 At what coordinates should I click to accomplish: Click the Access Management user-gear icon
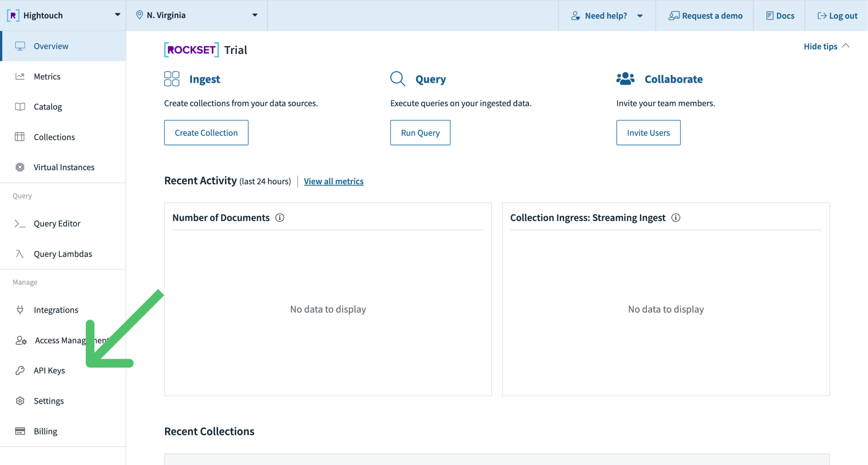coord(21,340)
